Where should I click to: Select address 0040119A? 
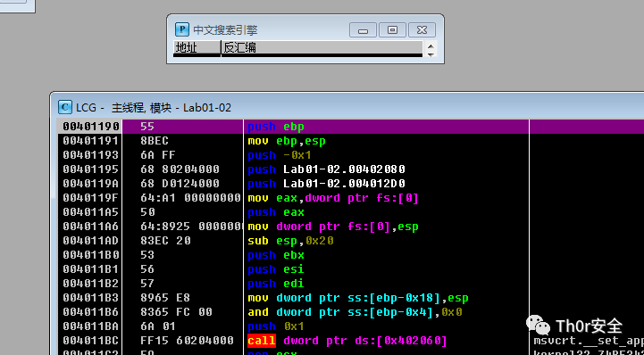[91, 184]
